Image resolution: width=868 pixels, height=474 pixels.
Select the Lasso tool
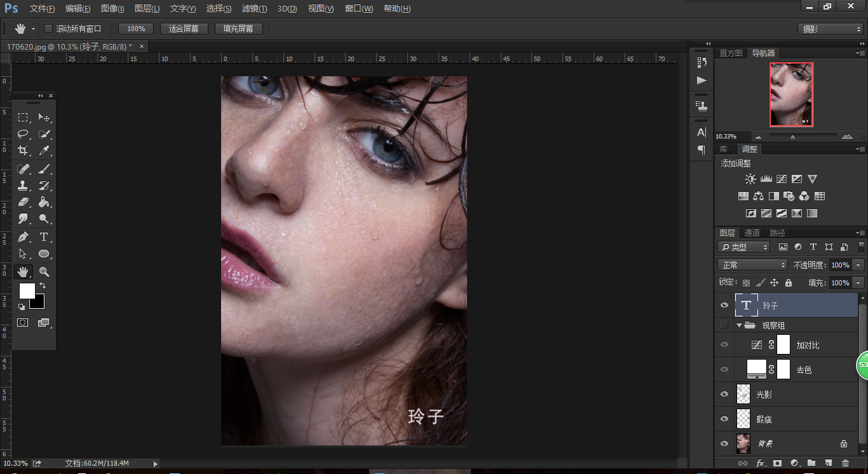23,134
